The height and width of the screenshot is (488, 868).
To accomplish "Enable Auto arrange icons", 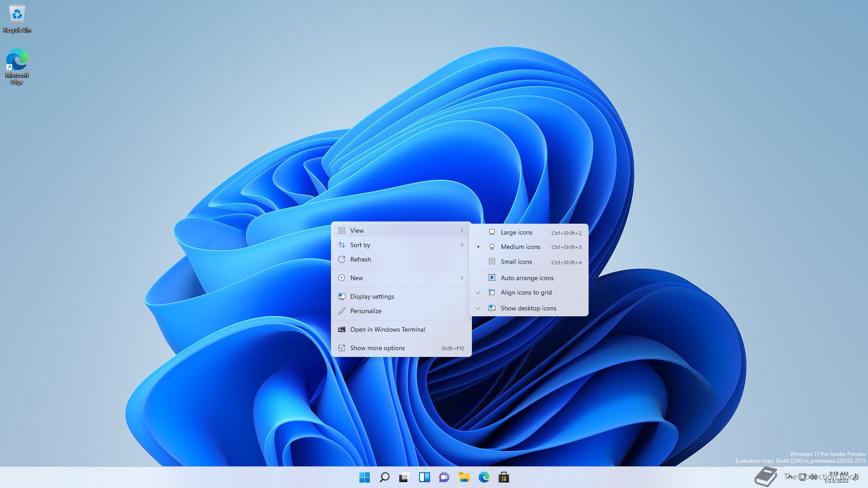I will [528, 278].
